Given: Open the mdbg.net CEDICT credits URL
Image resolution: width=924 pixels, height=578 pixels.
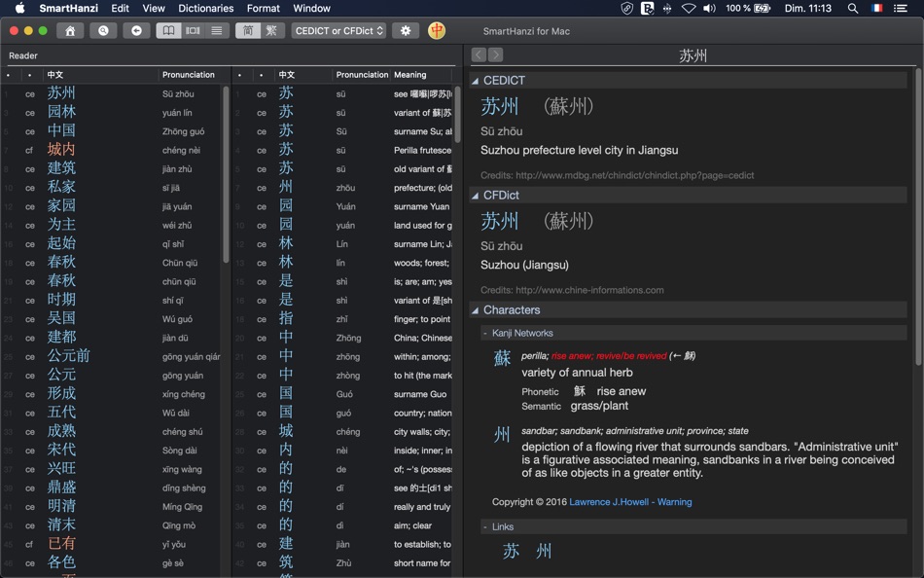Looking at the screenshot, I should [635, 175].
